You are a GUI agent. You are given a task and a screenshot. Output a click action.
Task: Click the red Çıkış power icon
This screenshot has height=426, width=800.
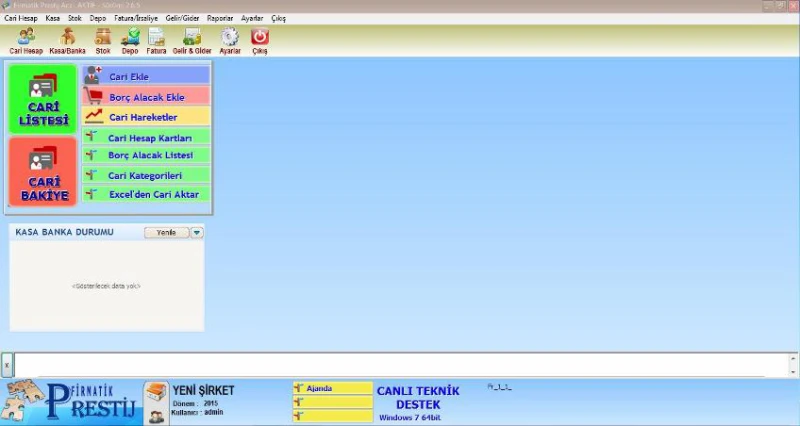coord(260,37)
